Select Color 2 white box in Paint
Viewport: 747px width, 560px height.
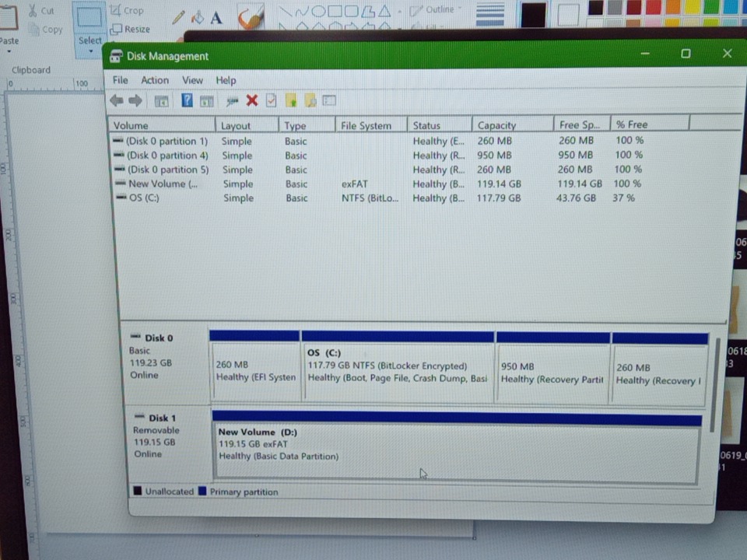(568, 15)
